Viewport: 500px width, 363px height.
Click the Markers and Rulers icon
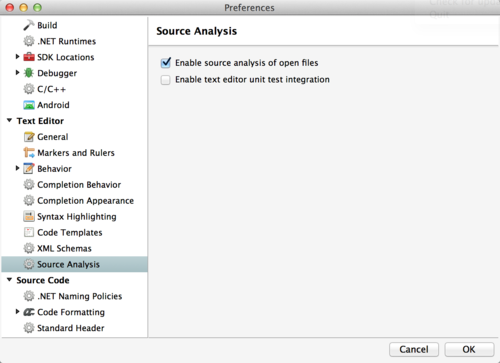pos(29,153)
